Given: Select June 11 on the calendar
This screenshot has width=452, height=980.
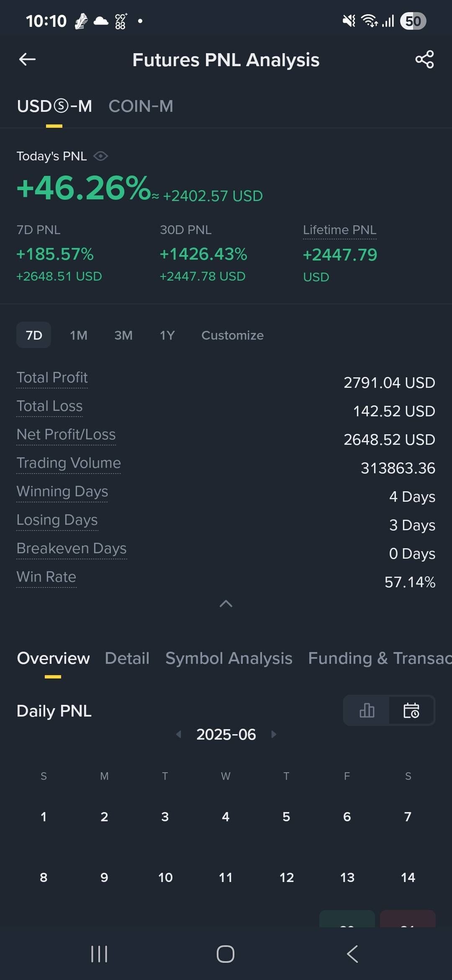Looking at the screenshot, I should click(x=226, y=877).
